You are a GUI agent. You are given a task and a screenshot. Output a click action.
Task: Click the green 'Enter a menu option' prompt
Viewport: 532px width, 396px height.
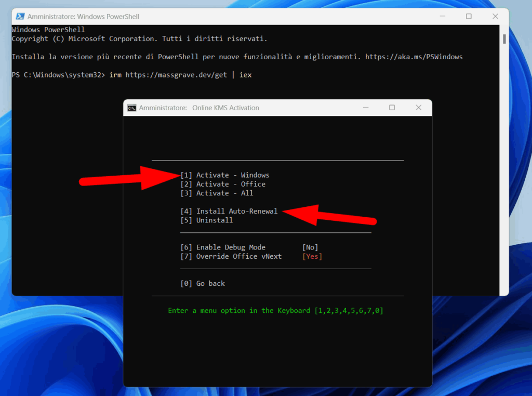click(x=275, y=311)
